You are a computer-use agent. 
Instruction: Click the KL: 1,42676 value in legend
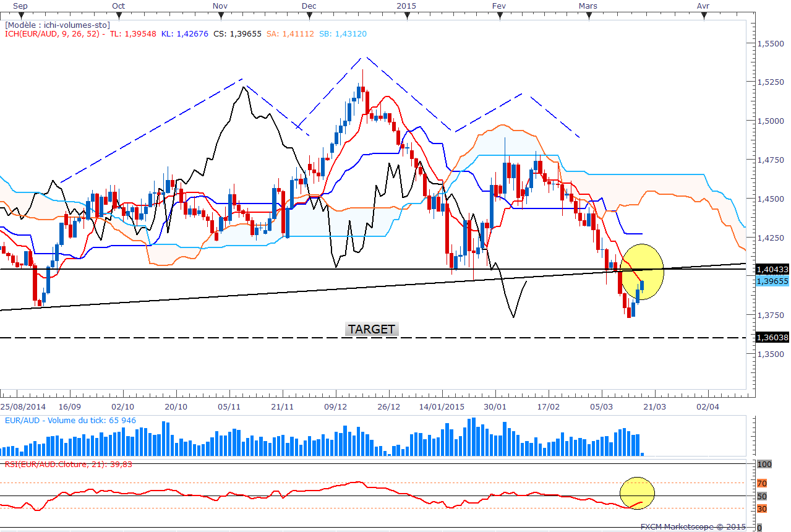pyautogui.click(x=186, y=34)
